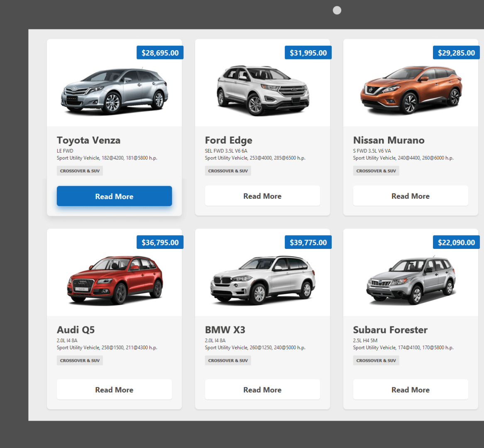Screen dimensions: 484x448
Task: Click the round camera dot on device frame
Action: pos(337,10)
